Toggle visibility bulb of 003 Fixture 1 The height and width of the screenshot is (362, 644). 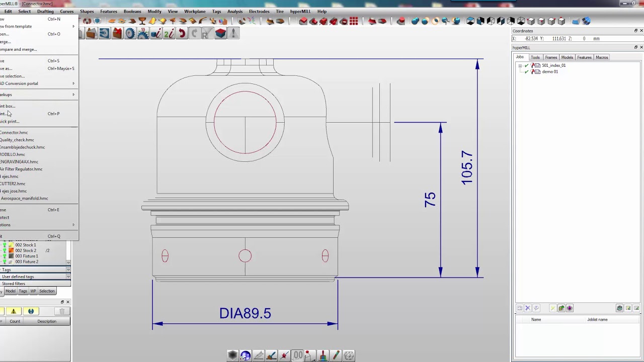(x=5, y=256)
